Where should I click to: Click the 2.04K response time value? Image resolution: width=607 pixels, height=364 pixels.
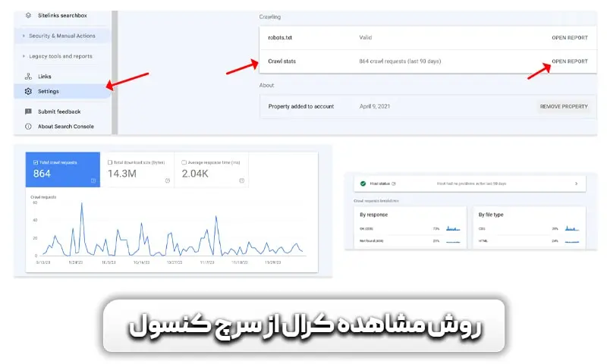tap(195, 174)
